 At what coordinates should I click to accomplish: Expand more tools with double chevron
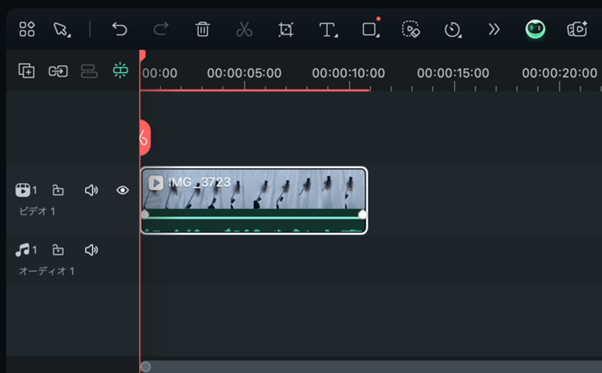point(494,29)
